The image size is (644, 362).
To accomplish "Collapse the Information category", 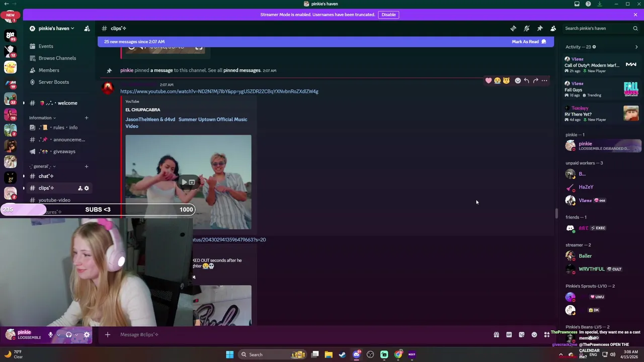I will click(x=42, y=118).
